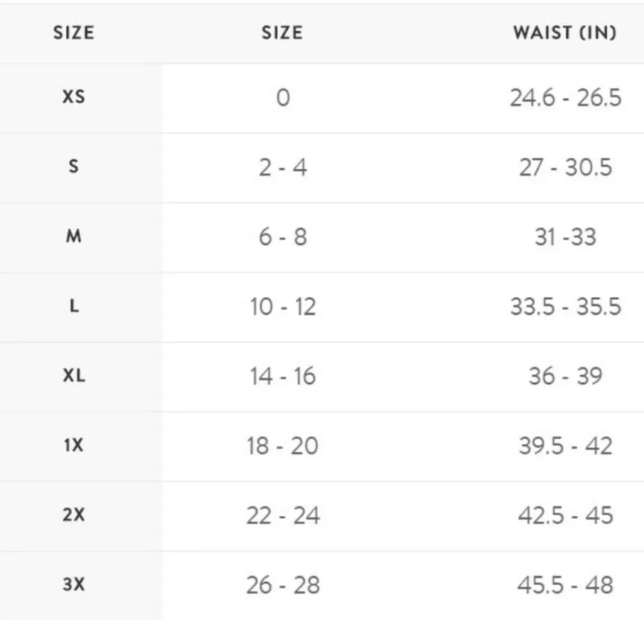Screen dimensions: 644x644
Task: Click the 24.6 - 26.5 waist value
Action: [x=565, y=98]
